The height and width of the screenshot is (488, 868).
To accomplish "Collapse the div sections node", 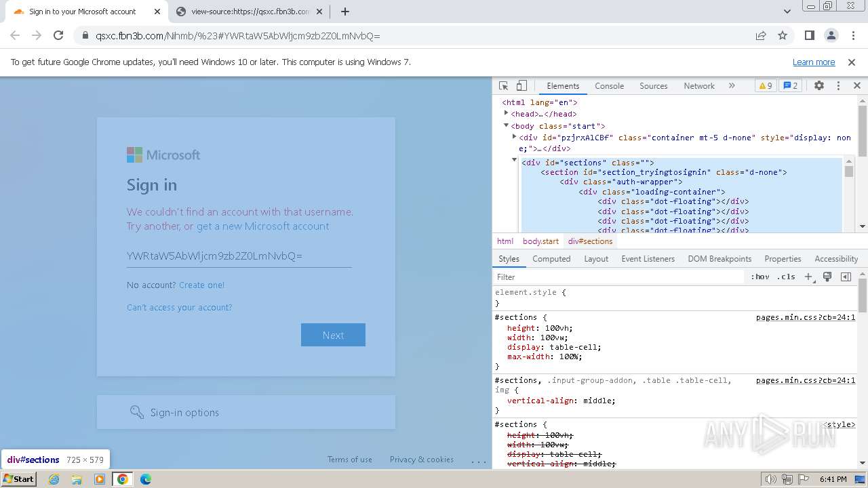I will click(514, 160).
